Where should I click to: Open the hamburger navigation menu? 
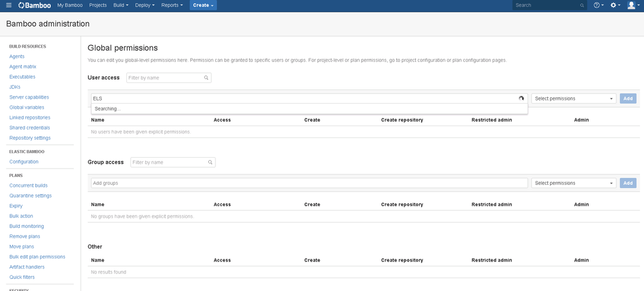click(9, 5)
